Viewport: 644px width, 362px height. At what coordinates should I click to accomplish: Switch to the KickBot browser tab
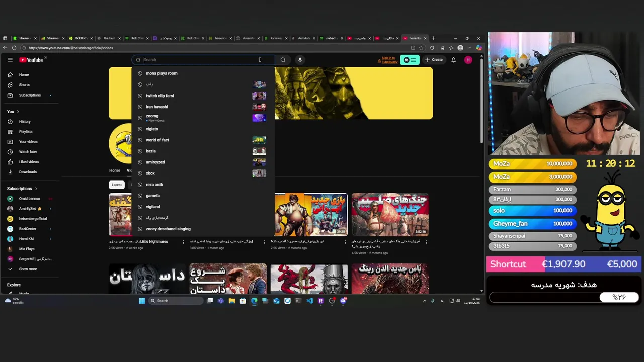coord(80,38)
